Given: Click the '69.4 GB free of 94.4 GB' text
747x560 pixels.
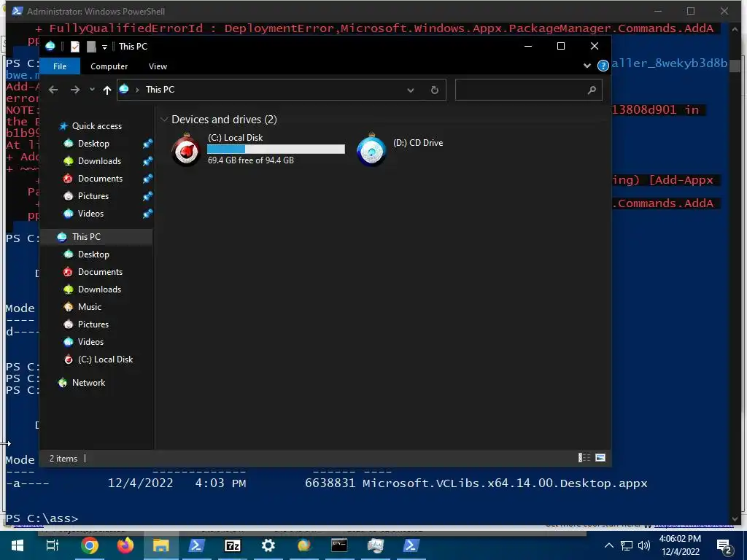Looking at the screenshot, I should [x=251, y=160].
